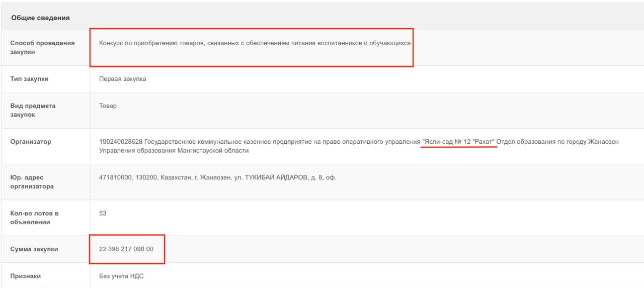Select the "Товар" value
This screenshot has width=644, height=288.
coord(108,106)
